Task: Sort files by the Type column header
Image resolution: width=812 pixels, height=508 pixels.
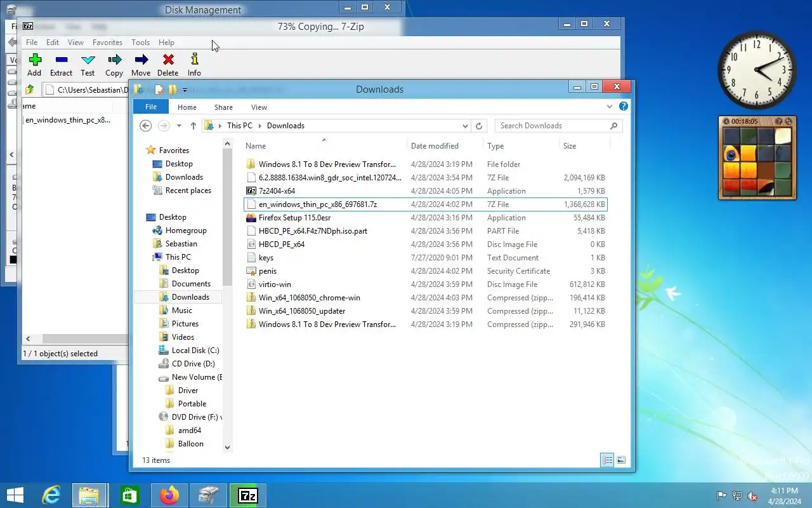Action: [520, 146]
